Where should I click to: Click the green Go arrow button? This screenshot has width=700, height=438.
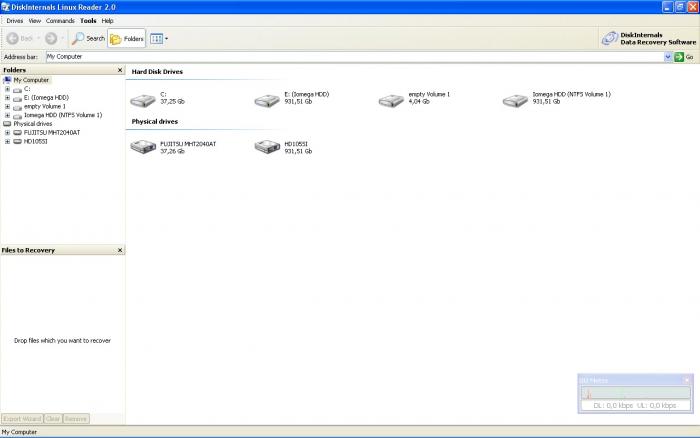pyautogui.click(x=679, y=57)
